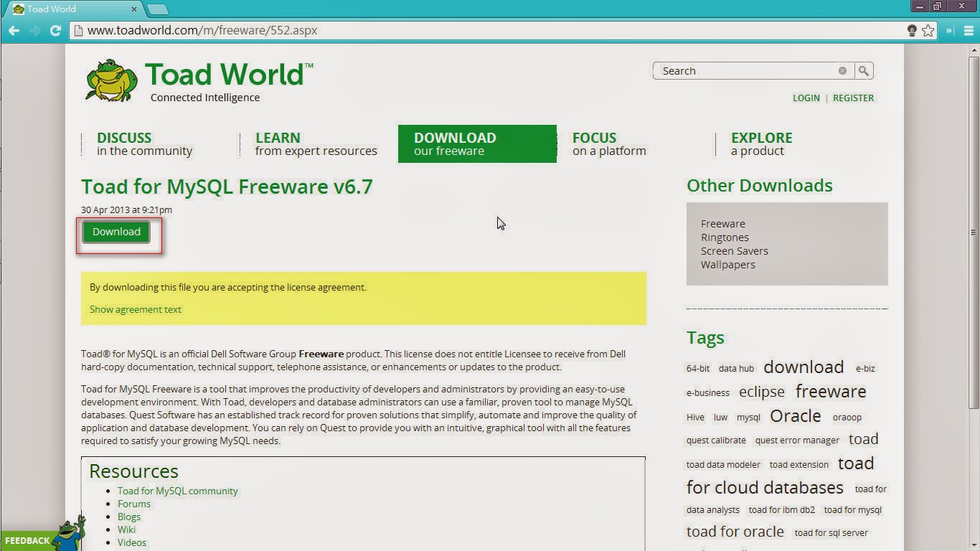Open the Feedback frog tab

coord(43,534)
